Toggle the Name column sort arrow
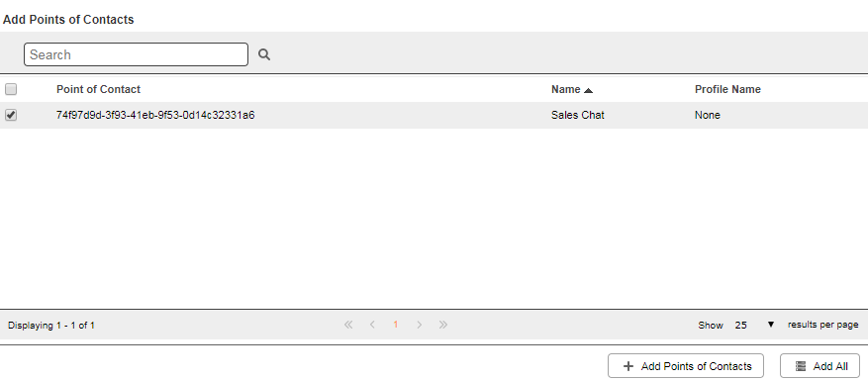This screenshot has width=868, height=381. pos(588,90)
